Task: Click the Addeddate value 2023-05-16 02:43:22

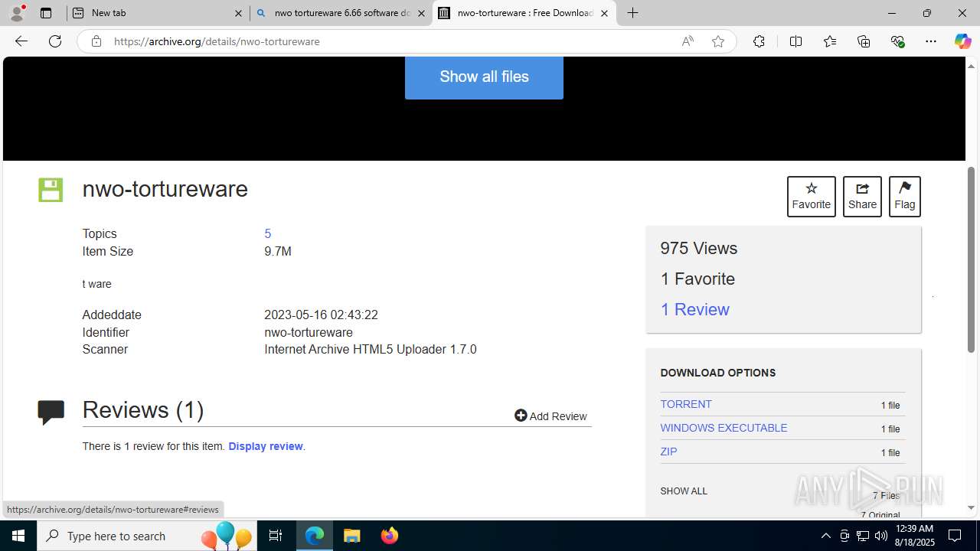Action: (x=321, y=315)
